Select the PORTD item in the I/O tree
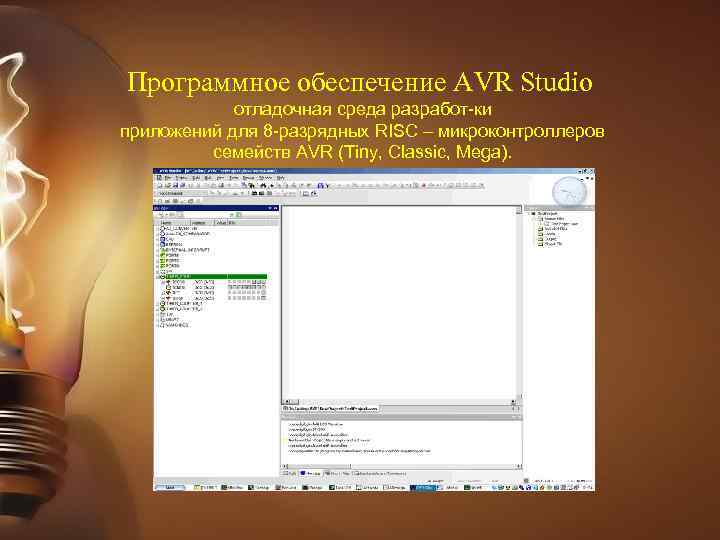The image size is (720, 540). tap(170, 266)
